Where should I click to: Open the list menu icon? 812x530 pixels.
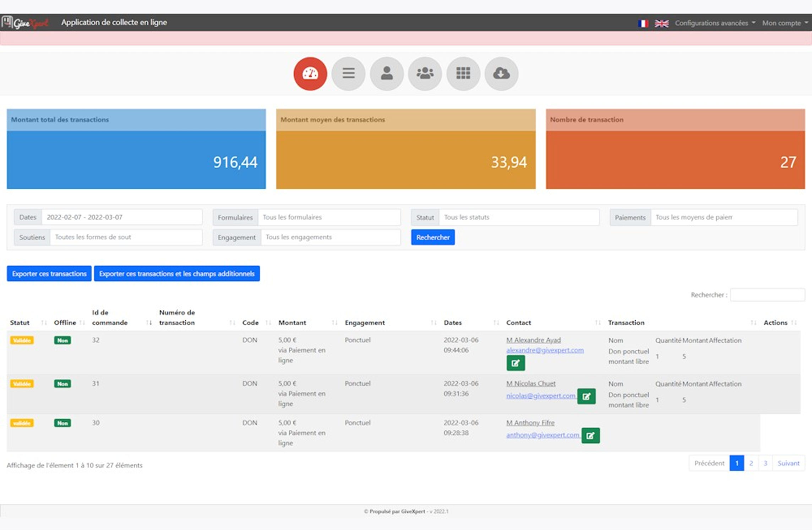pyautogui.click(x=348, y=74)
